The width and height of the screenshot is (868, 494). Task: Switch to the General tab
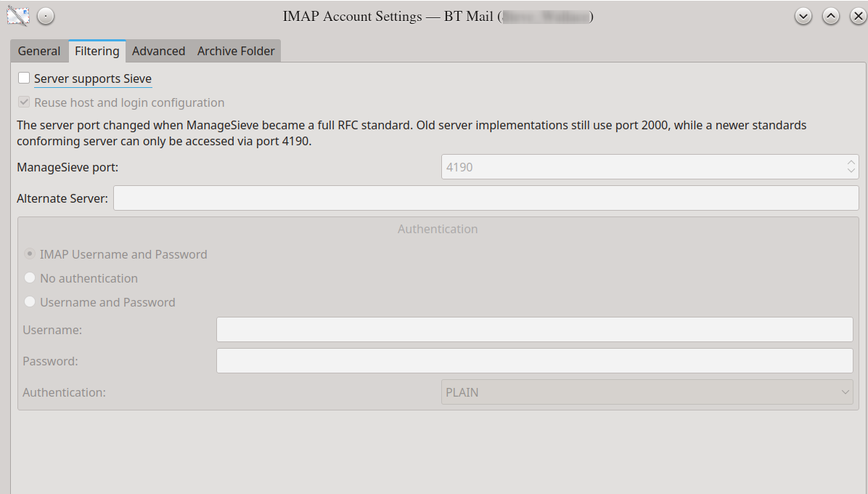click(x=39, y=51)
